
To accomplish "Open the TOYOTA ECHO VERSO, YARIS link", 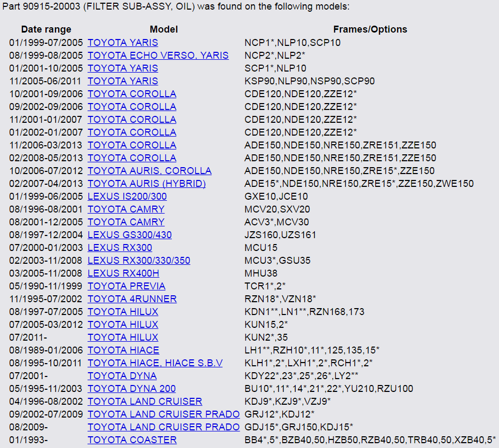I will pos(158,56).
